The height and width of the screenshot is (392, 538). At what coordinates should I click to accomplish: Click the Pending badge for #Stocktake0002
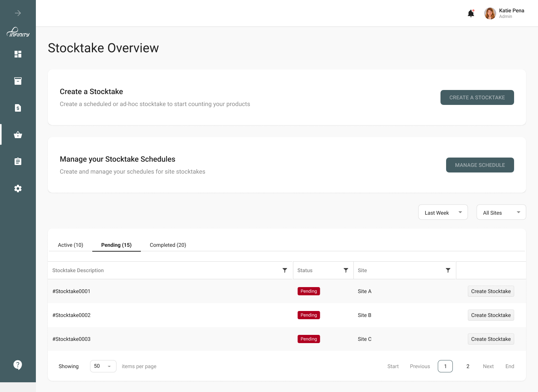pyautogui.click(x=309, y=315)
